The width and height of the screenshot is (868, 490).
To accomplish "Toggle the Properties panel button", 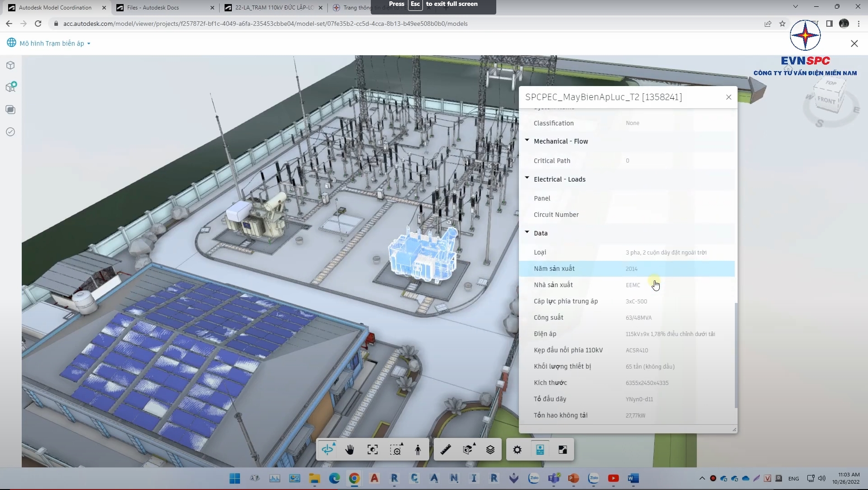I will coord(540,450).
